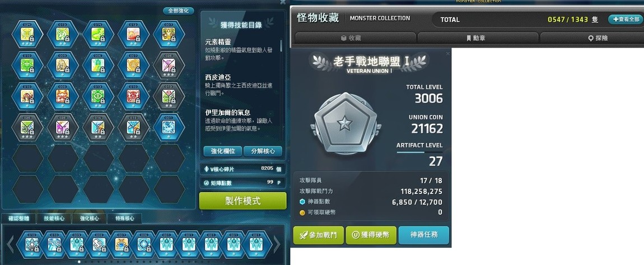644x265 pixels.
Task: Show previous cores with the left arrow
Action: [x=11, y=244]
